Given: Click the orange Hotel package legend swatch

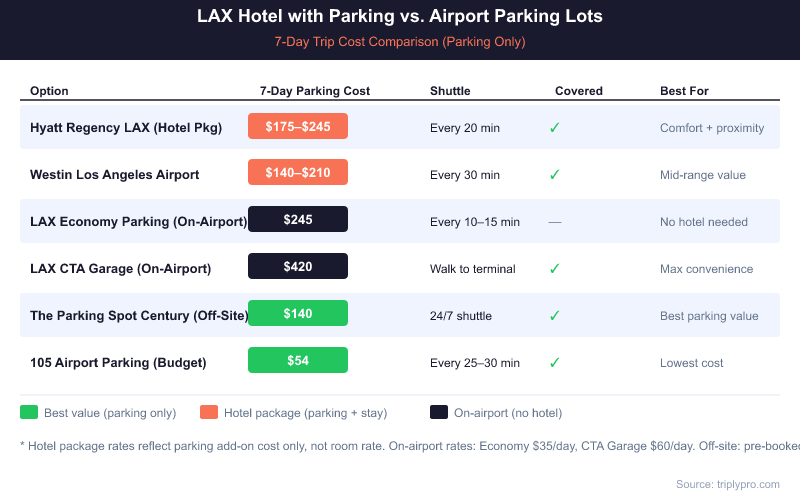Looking at the screenshot, I should [x=209, y=412].
